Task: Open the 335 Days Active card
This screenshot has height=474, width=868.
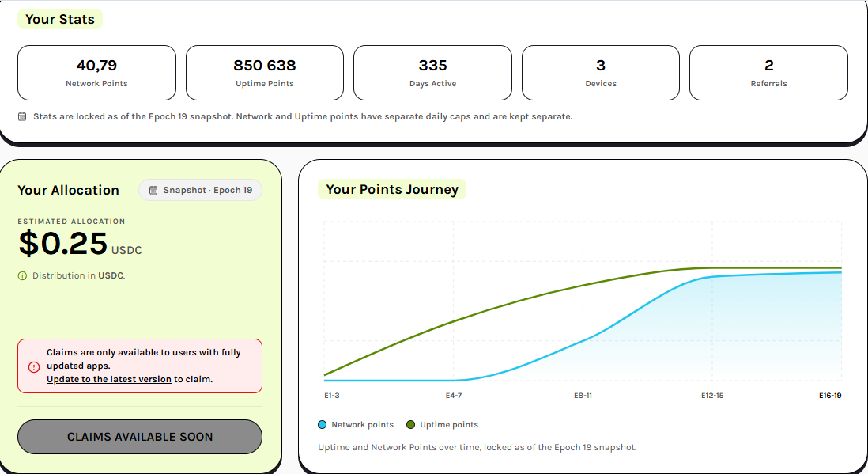Action: 433,73
